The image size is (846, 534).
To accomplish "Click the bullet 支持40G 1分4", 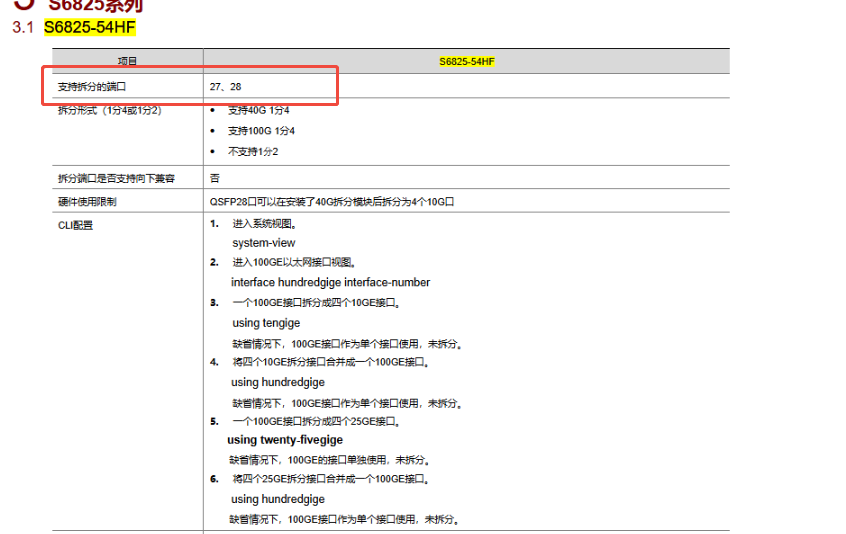I will pos(258,110).
